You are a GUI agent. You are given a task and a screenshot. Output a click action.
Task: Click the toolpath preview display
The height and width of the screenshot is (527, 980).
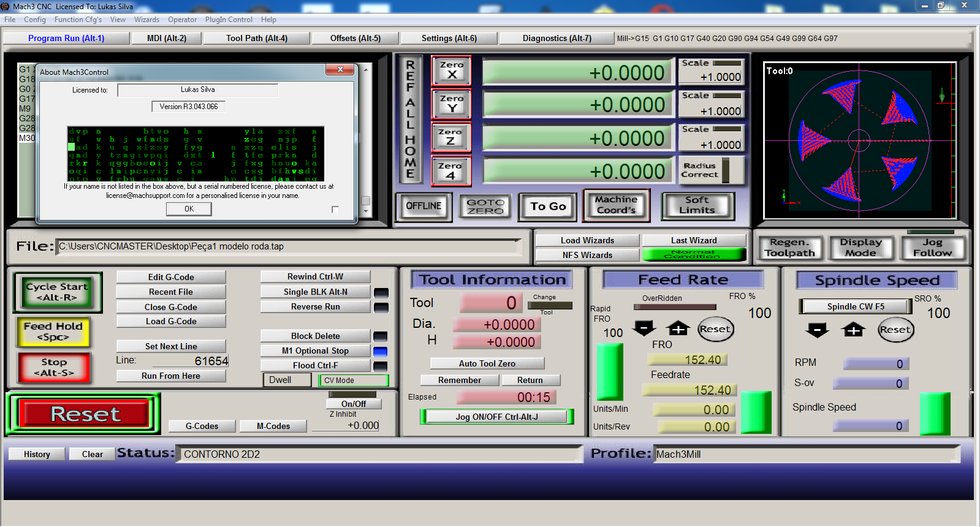[x=860, y=140]
